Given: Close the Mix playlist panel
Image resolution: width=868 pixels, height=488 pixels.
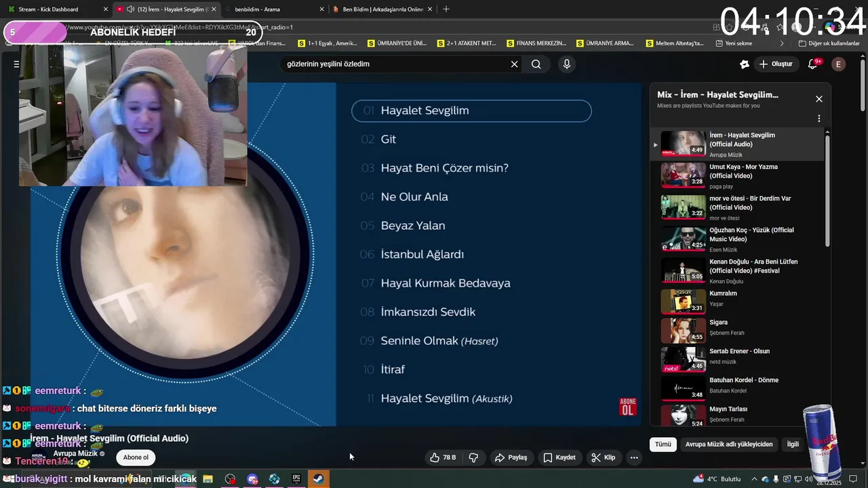Looking at the screenshot, I should click(x=819, y=99).
